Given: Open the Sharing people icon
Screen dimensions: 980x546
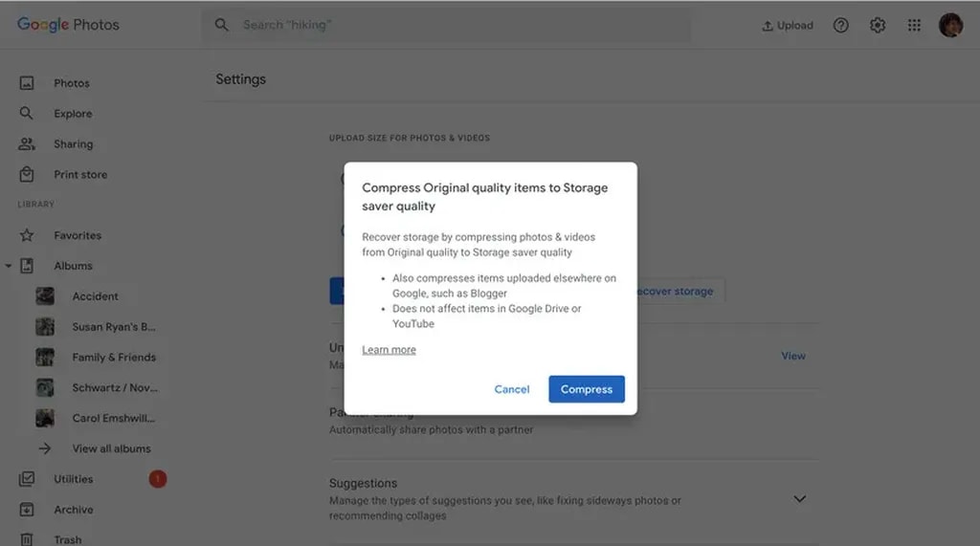Looking at the screenshot, I should pyautogui.click(x=27, y=144).
